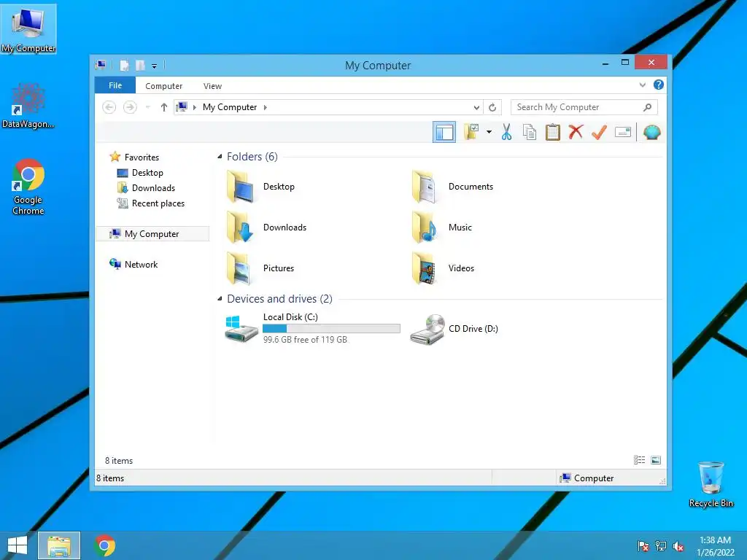Click the Properties icon in Quick Access Toolbar
This screenshot has width=747, height=560.
124,65
